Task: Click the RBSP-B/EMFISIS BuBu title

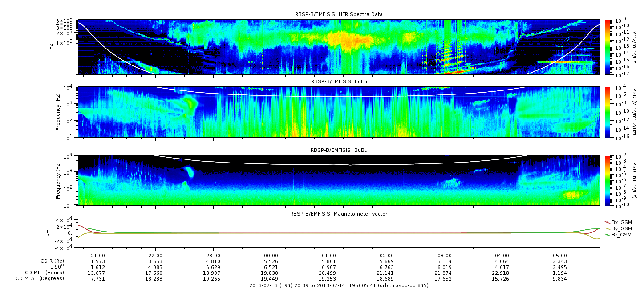Action: click(338, 150)
